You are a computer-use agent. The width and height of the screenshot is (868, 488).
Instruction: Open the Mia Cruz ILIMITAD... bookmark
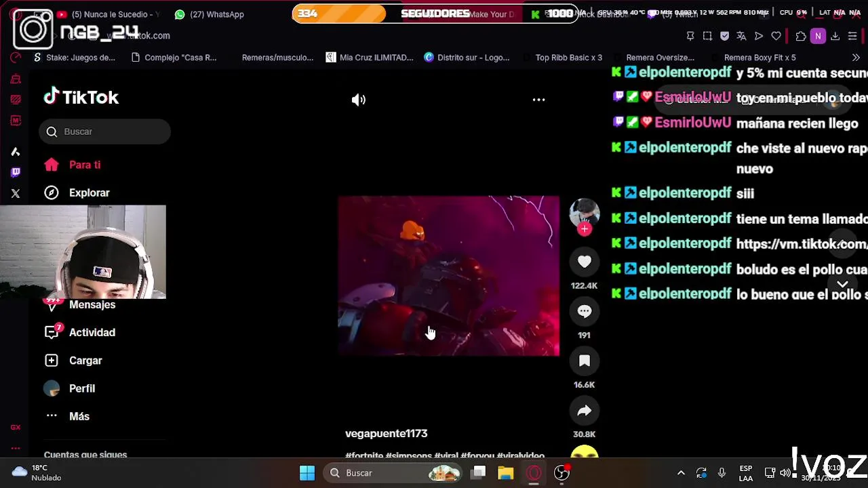370,58
